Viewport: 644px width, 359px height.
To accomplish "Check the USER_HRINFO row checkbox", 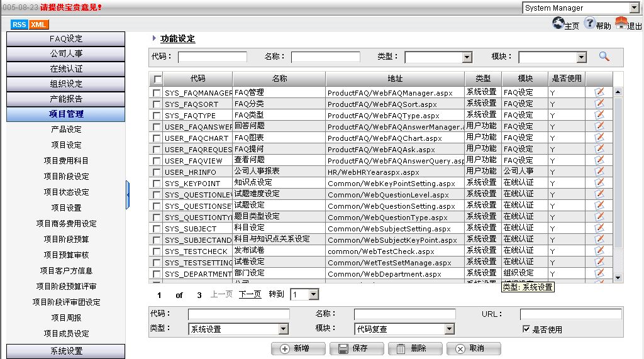I will coord(157,172).
